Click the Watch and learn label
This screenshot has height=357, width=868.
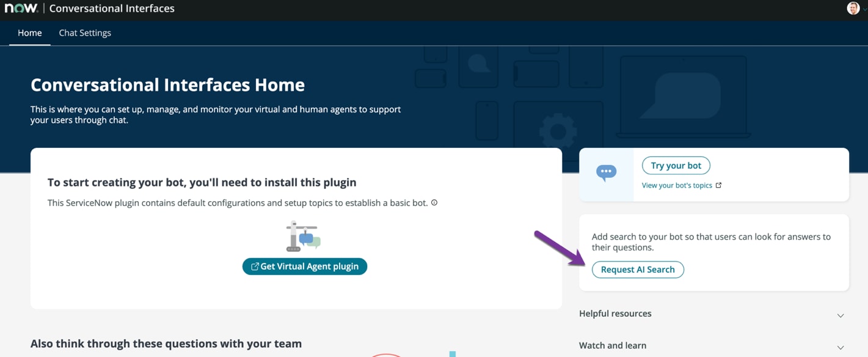612,345
